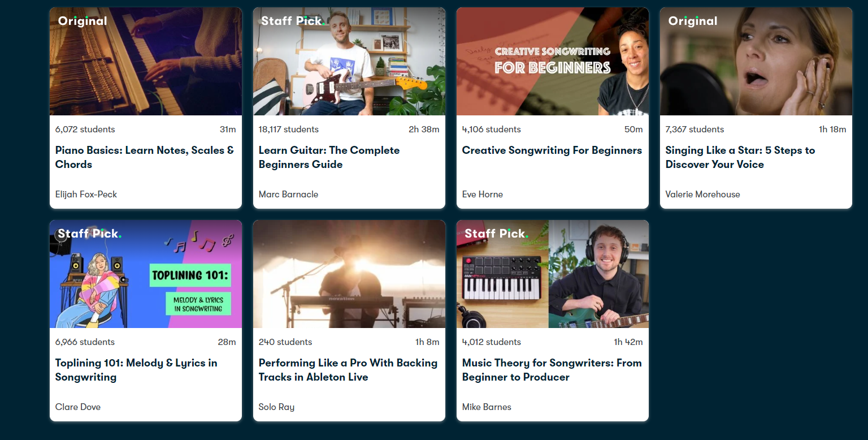This screenshot has width=868, height=440.
Task: Click Music Theory for Songwriters title text
Action: (552, 370)
